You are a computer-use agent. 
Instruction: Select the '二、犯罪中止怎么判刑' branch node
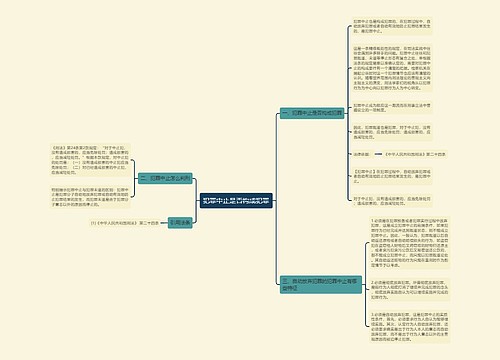tap(165, 178)
